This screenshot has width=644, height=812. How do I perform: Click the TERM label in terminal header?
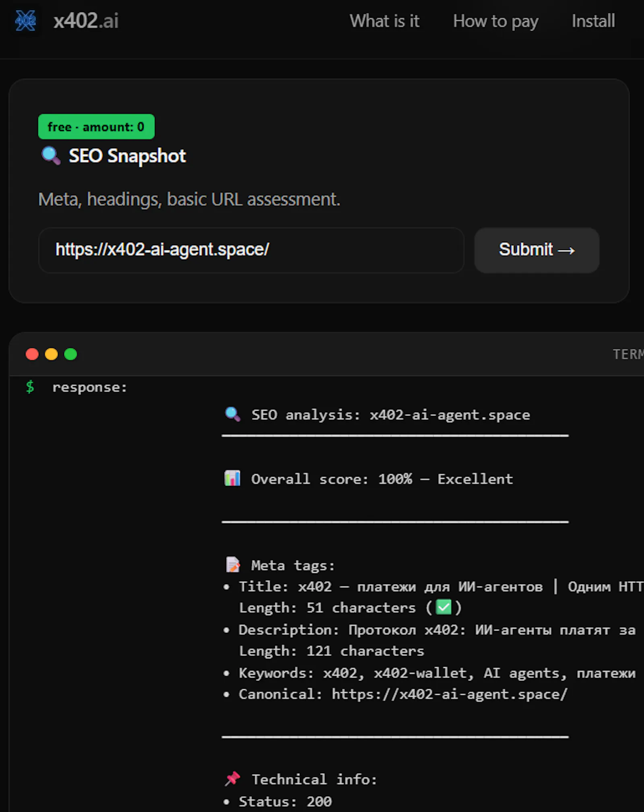click(628, 354)
